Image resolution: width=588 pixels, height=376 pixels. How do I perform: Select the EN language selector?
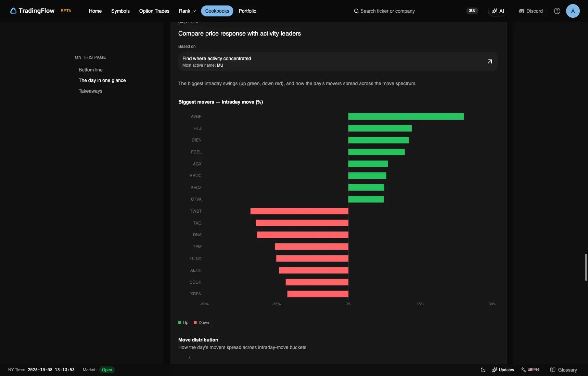(x=534, y=370)
